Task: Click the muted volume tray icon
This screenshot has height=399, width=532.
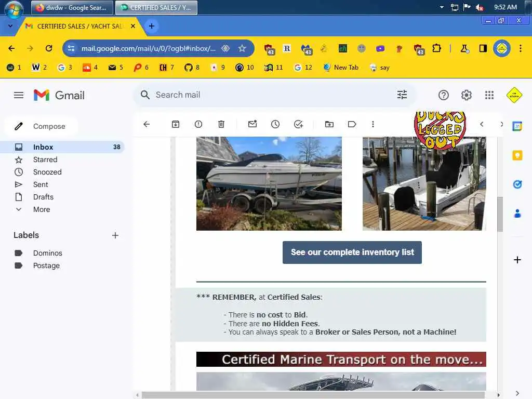Action: 480,7
